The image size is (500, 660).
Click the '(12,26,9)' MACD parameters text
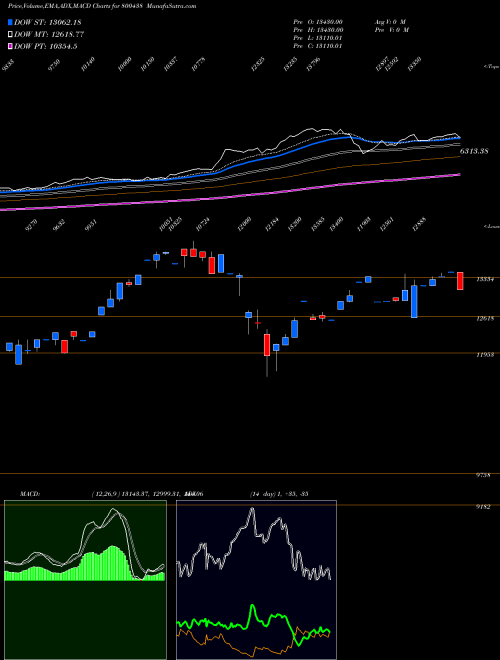106,493
